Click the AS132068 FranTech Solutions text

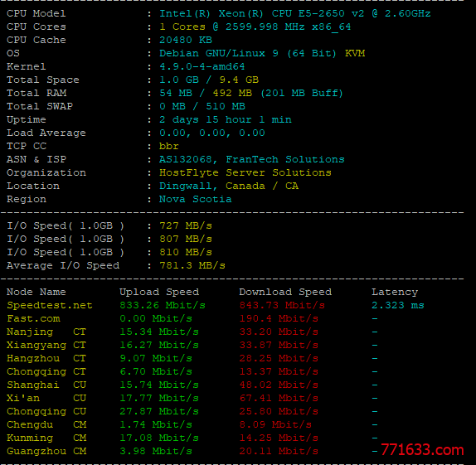252,159
